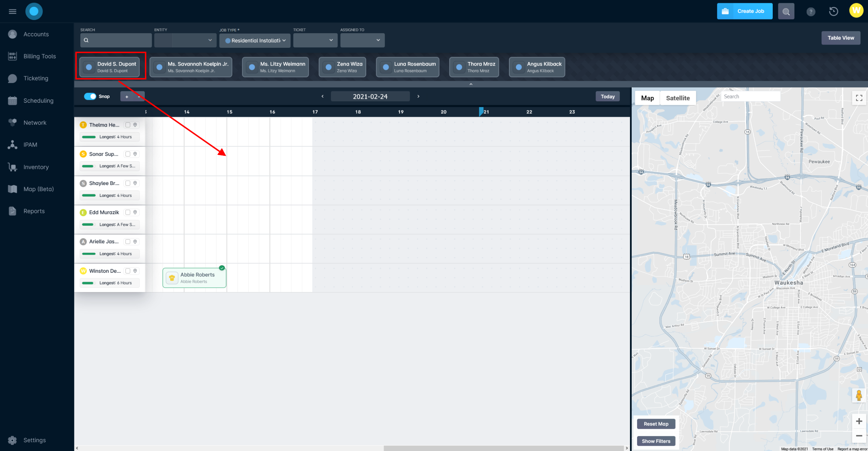
Task: Open the Job Type dropdown
Action: pyautogui.click(x=255, y=40)
